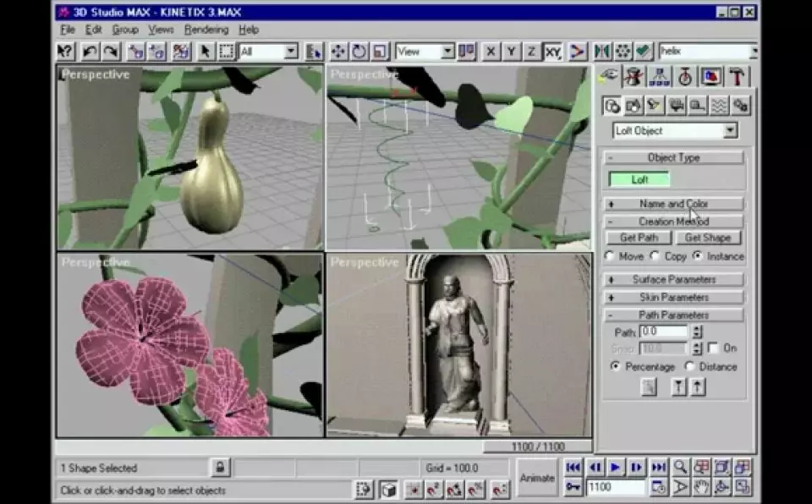Click the Inverse Kinematics toggle icon
This screenshot has width=812, height=504.
577,52
